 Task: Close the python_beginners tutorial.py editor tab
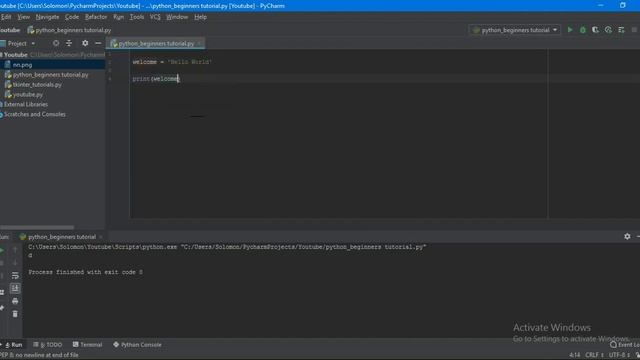tap(200, 43)
